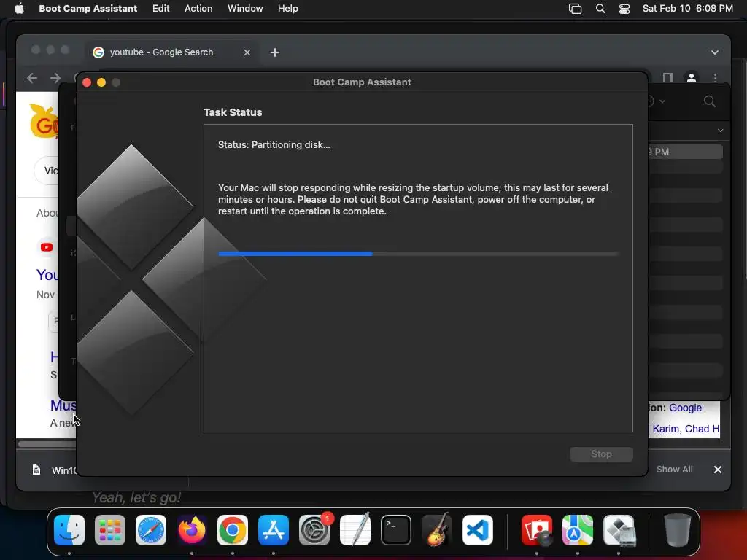Open the Edit menu
This screenshot has width=747, height=560.
(x=160, y=8)
